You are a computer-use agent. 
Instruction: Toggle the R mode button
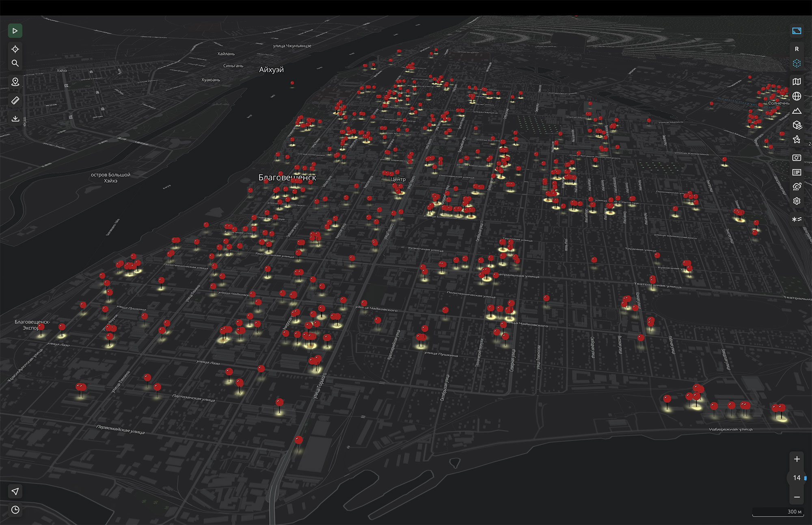click(x=797, y=49)
